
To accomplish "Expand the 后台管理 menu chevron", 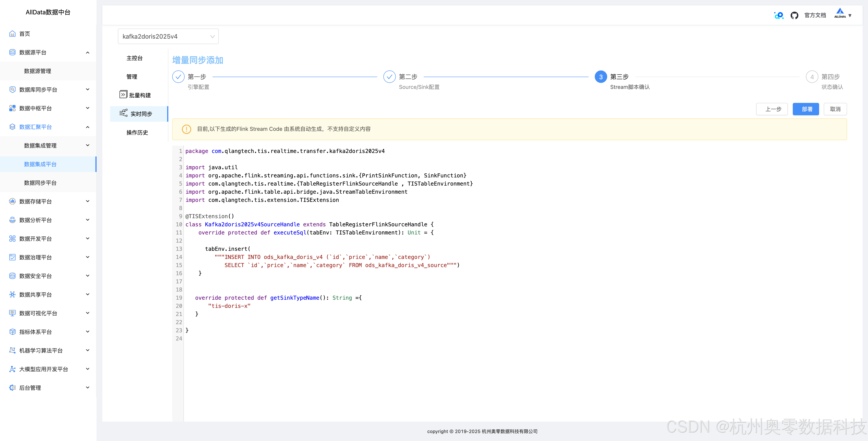I will [x=88, y=388].
